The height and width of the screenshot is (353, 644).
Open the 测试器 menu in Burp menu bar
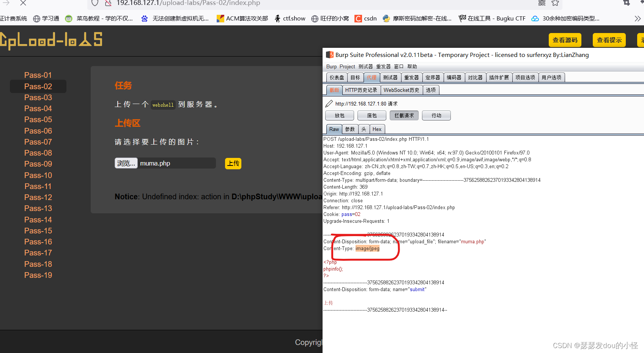point(365,66)
